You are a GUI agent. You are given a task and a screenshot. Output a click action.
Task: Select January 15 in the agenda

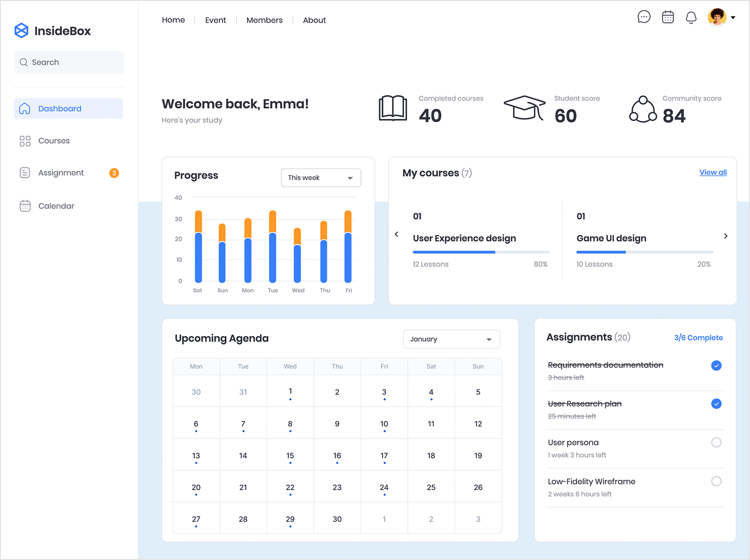pos(290,455)
